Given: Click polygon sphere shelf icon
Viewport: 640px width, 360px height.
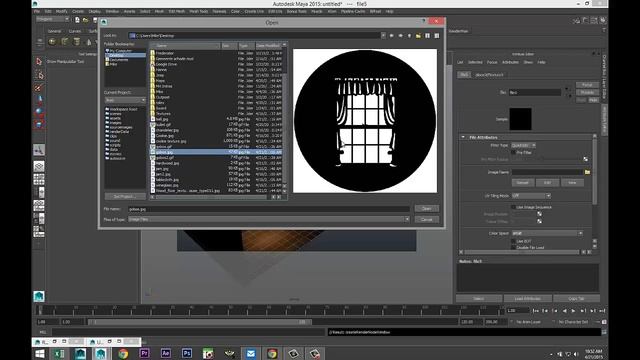Looking at the screenshot, I should (x=52, y=42).
